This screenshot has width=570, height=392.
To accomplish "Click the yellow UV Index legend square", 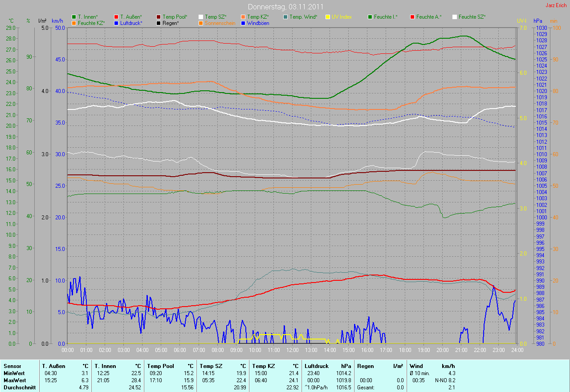I will (x=328, y=17).
